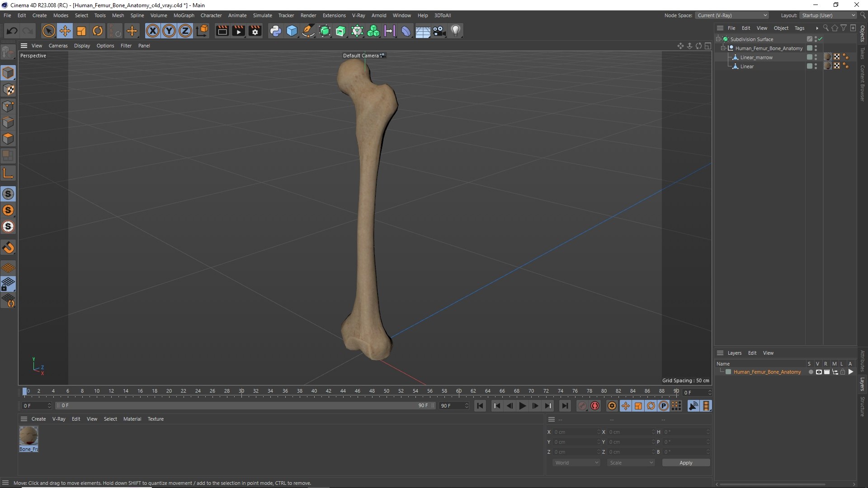This screenshot has height=488, width=868.
Task: Toggle layer visibility eye for Human_Femur_Bone_Anatomy
Action: pos(819,372)
